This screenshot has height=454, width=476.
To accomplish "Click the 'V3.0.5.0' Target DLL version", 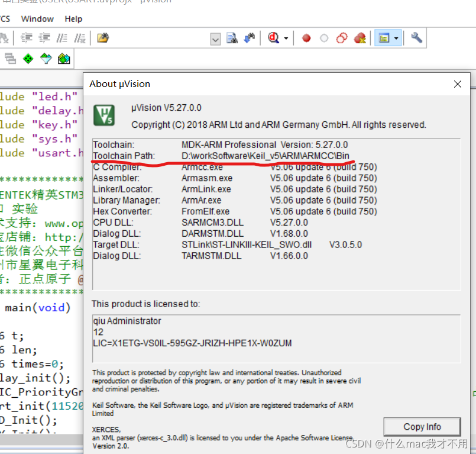I will (x=346, y=245).
